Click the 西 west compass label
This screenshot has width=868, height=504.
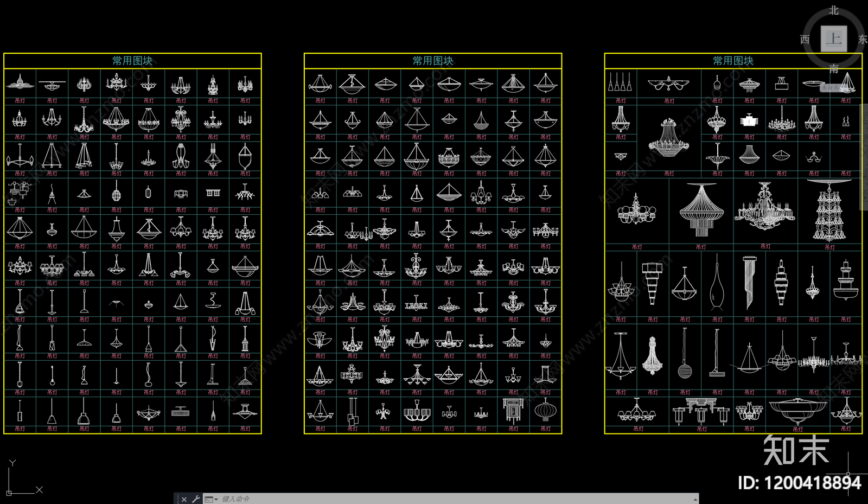805,39
